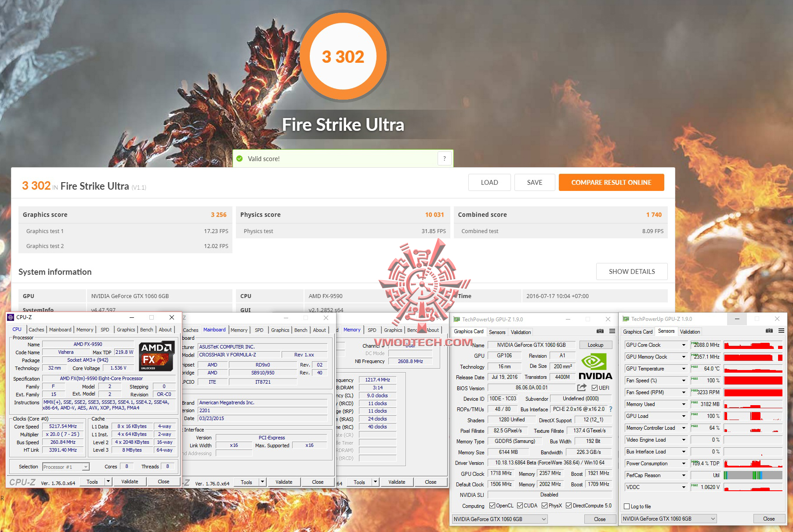Open the GPU Temperature sensor dropdown

coord(684,369)
